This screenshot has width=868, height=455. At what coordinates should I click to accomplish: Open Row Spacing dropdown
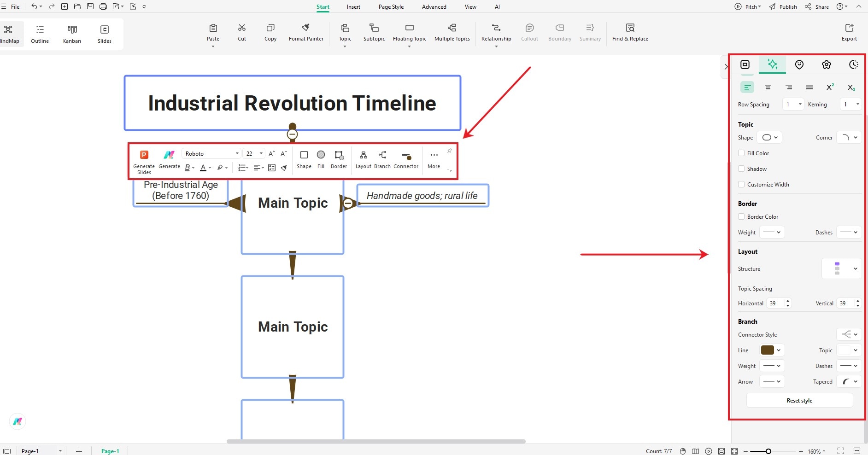793,104
